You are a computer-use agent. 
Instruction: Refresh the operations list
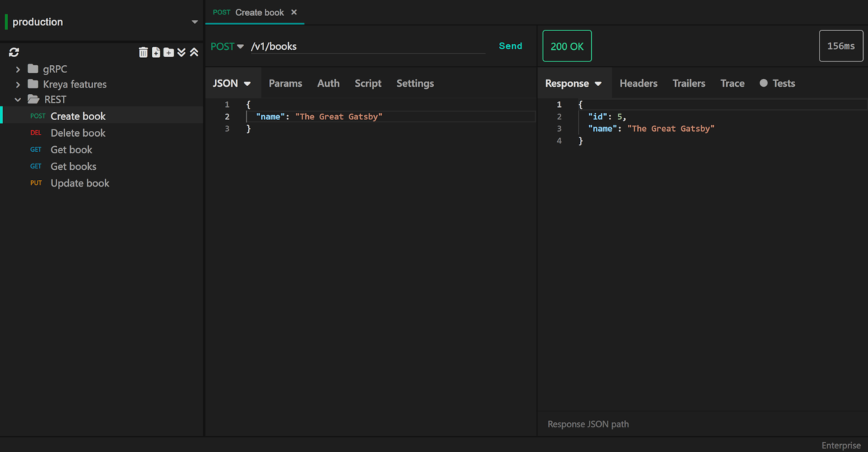click(x=13, y=52)
